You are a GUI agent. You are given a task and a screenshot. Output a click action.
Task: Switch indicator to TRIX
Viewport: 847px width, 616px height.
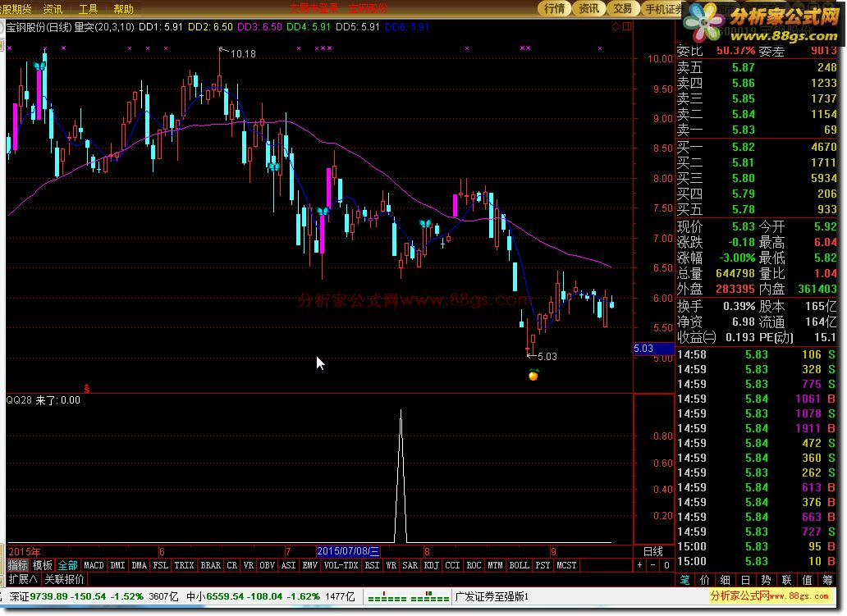click(184, 565)
